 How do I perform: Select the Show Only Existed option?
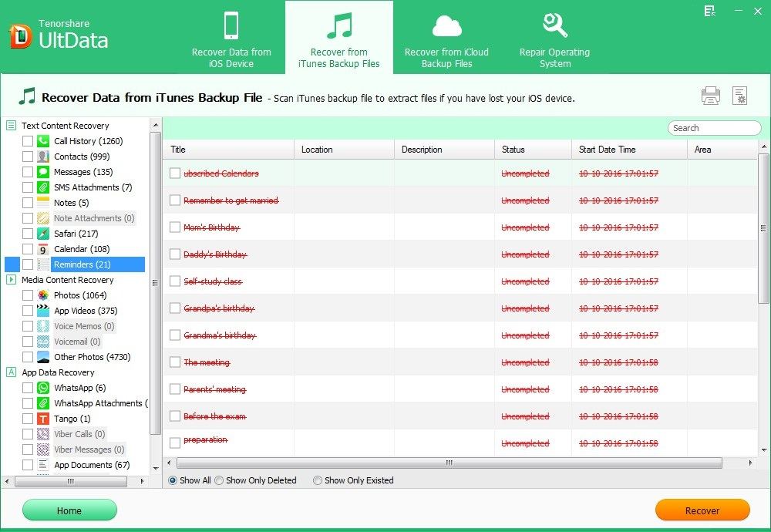point(317,480)
